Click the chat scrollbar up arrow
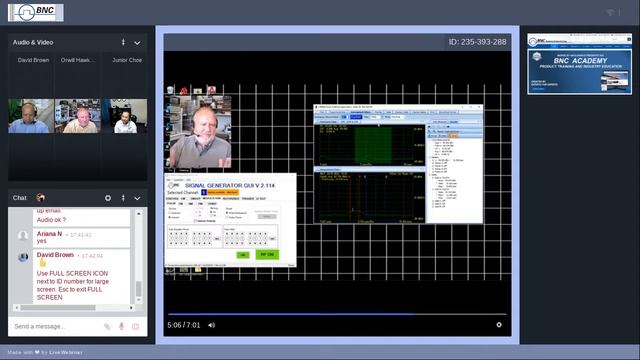Viewport: 640px width, 360px height. click(139, 213)
